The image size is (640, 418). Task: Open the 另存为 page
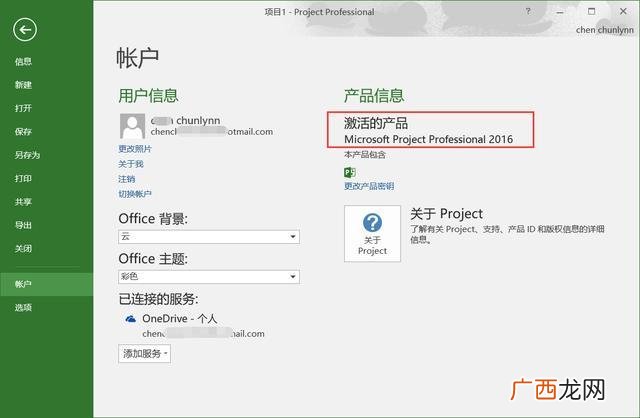(x=27, y=155)
